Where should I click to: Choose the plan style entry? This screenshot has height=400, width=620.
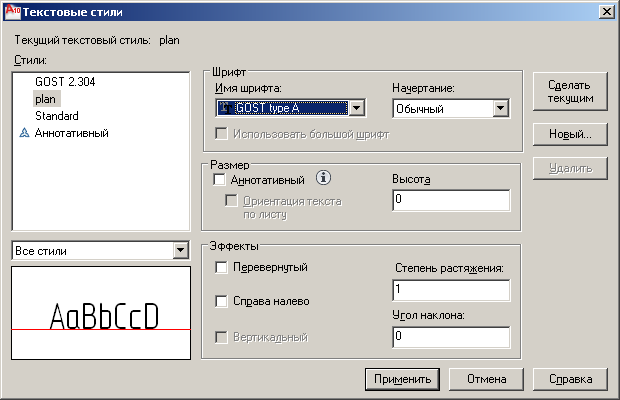click(x=45, y=99)
